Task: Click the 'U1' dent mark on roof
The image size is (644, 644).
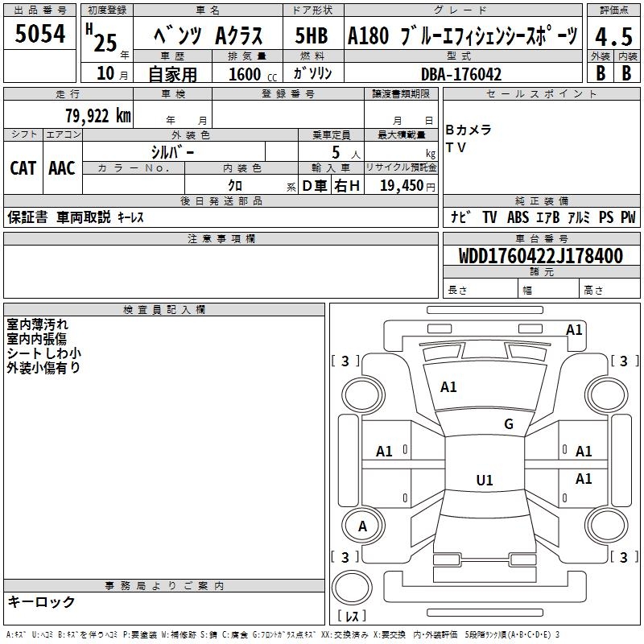Action: [485, 480]
